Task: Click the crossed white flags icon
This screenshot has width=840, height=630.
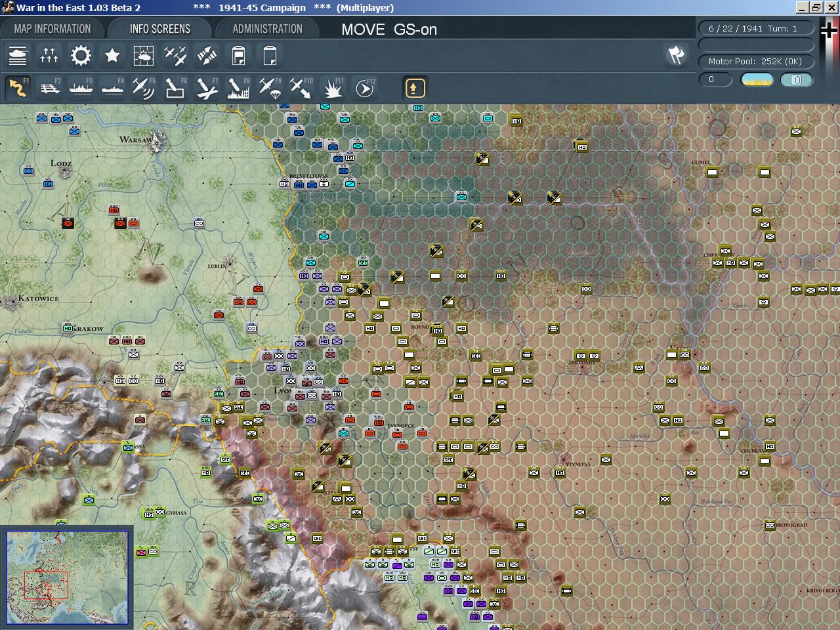Action: (x=676, y=55)
